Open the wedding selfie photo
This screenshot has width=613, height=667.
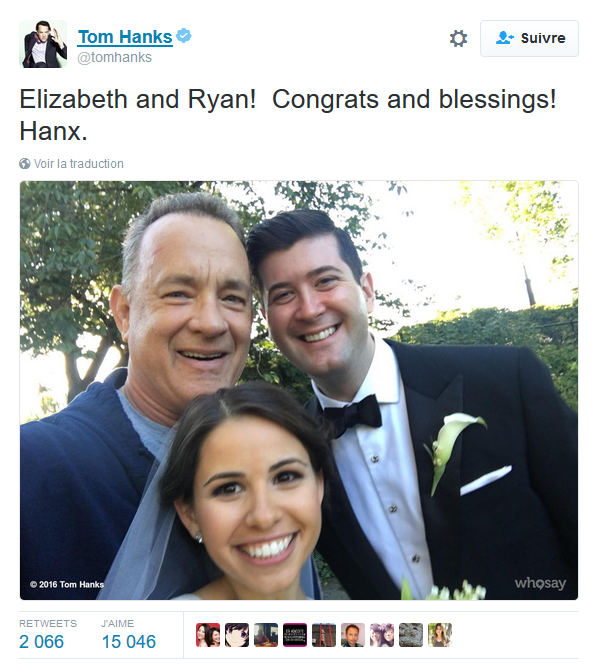point(299,390)
